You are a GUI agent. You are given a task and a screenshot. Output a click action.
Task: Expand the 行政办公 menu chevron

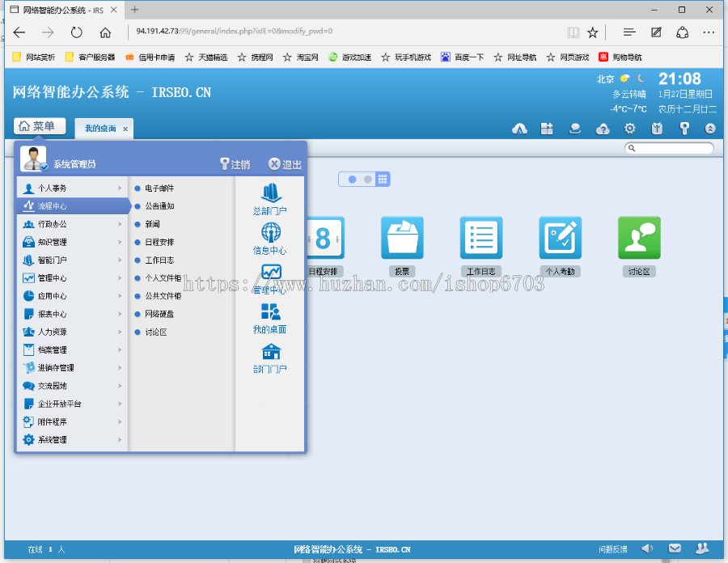(x=120, y=224)
